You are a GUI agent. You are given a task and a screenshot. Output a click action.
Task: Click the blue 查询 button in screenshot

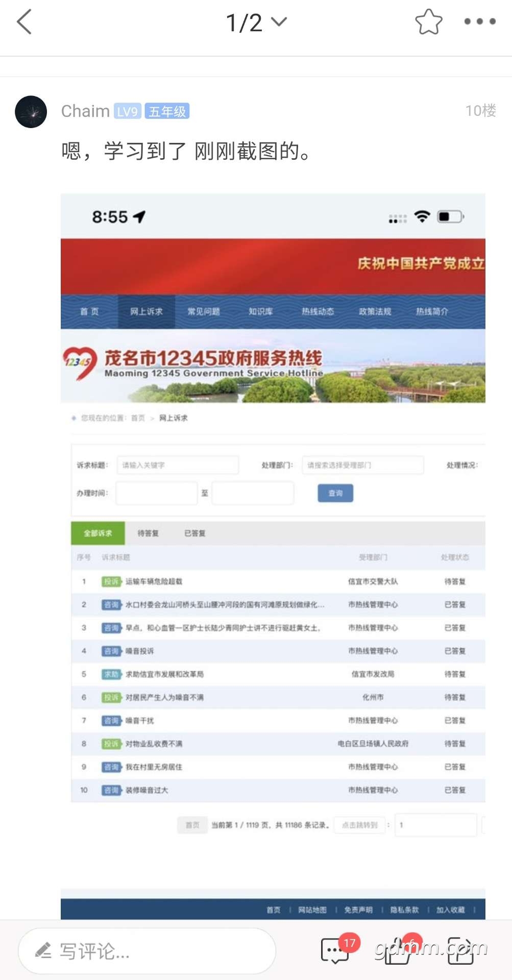(335, 493)
